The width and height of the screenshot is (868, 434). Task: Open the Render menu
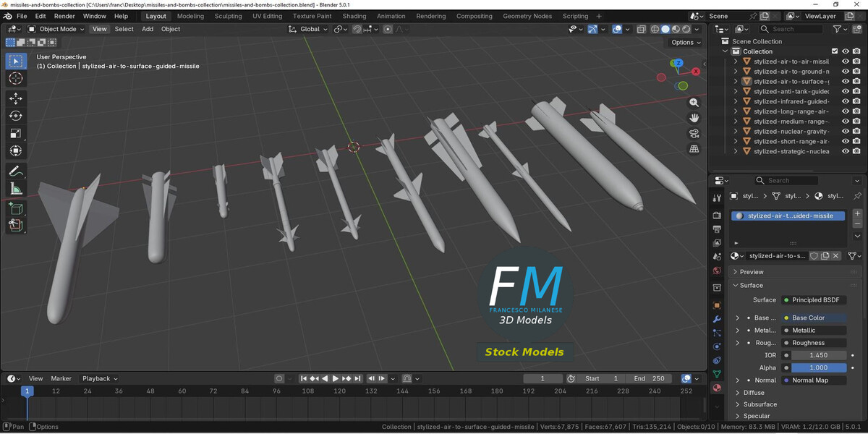[x=64, y=16]
